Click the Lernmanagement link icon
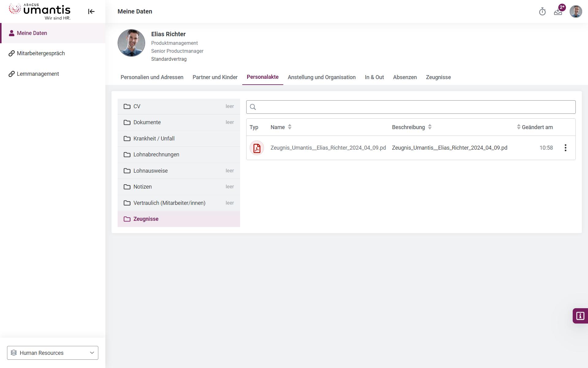Viewport: 588px width, 368px height. click(x=12, y=74)
